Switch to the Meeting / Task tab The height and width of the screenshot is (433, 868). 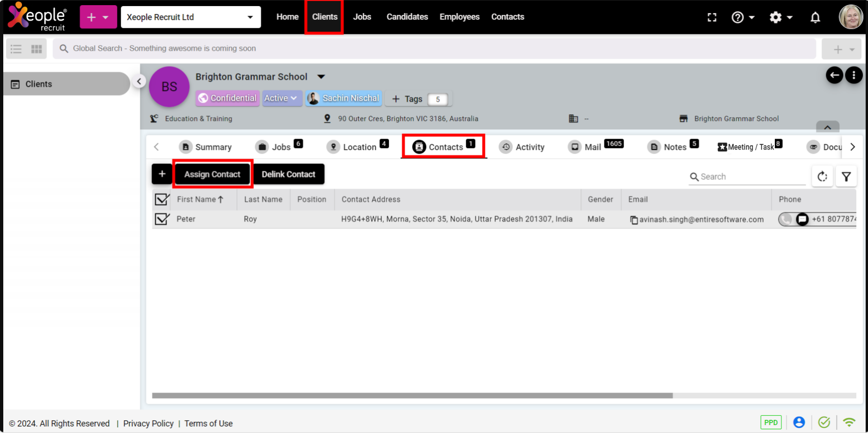750,147
